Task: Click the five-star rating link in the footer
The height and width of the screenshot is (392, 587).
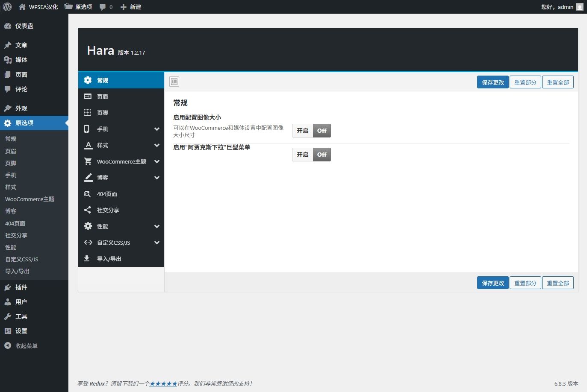Action: pyautogui.click(x=163, y=383)
